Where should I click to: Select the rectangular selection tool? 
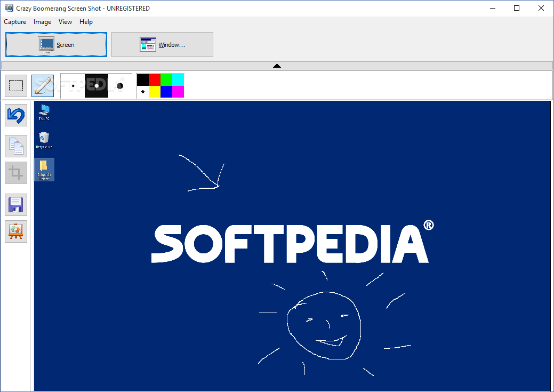tap(16, 86)
